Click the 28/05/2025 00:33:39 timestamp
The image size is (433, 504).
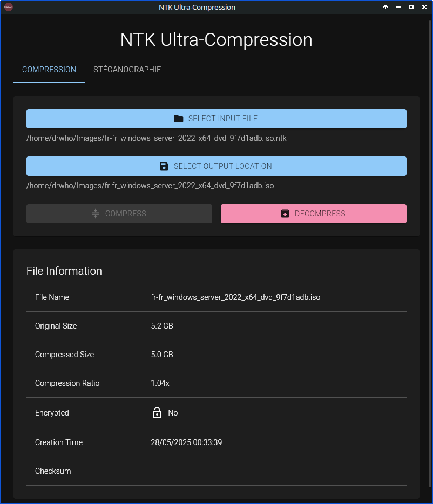186,442
